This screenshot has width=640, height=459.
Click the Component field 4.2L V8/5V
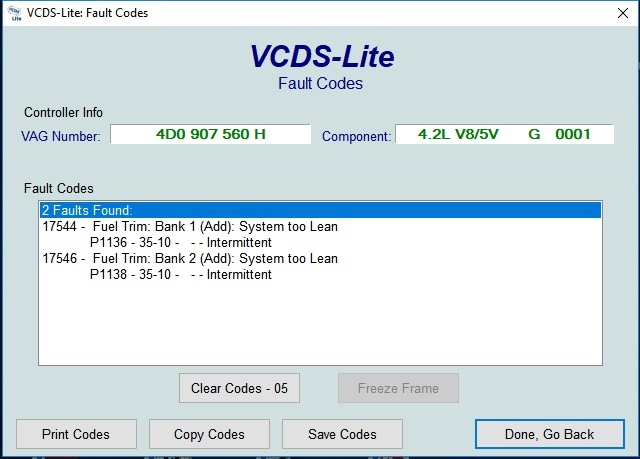(x=504, y=134)
